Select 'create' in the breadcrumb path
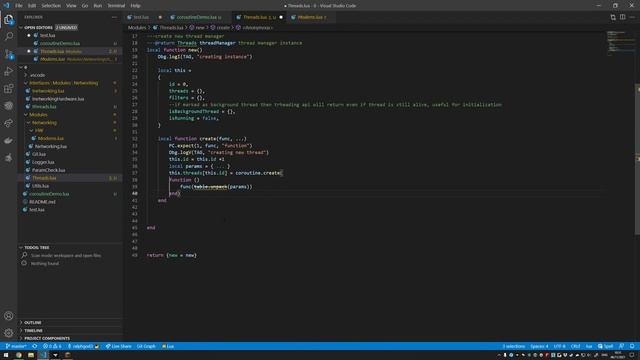This screenshot has width=640, height=360. point(223,28)
